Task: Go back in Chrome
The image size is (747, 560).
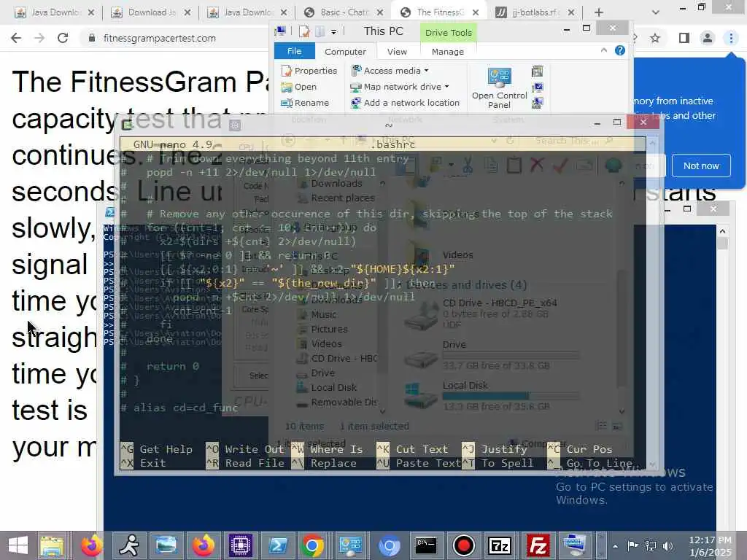Action: click(16, 38)
